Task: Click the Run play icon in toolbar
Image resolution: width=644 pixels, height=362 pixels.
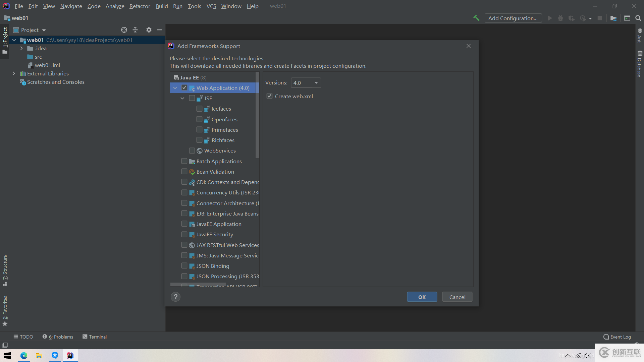Action: click(550, 18)
